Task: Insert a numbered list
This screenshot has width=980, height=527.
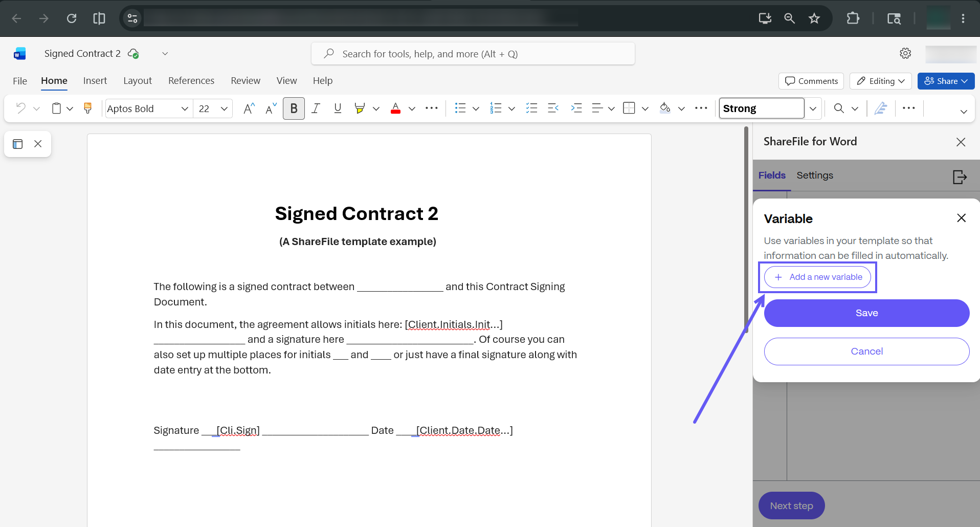Action: click(496, 108)
